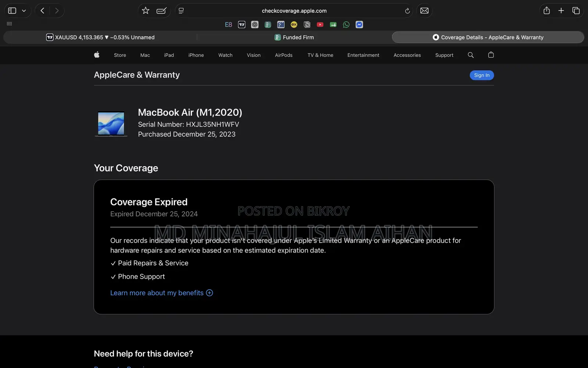Open the Accessories navigation item
This screenshot has height=368, width=588.
407,55
